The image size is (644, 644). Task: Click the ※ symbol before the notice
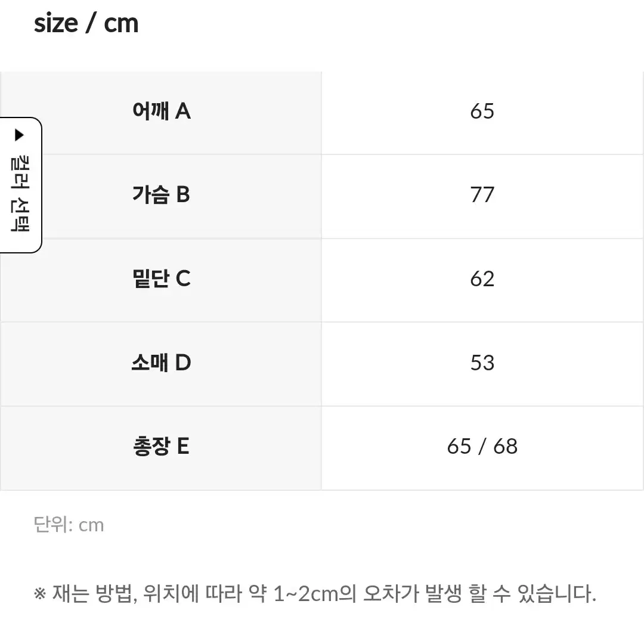pyautogui.click(x=40, y=594)
